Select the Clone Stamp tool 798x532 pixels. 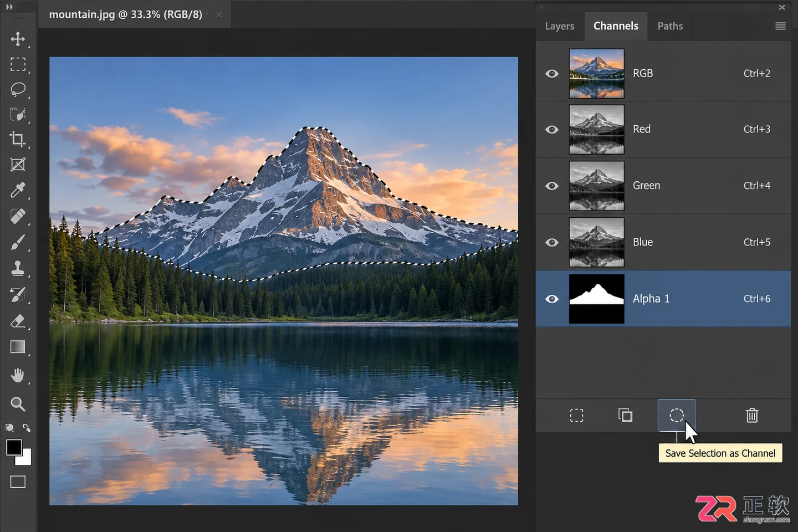(18, 269)
